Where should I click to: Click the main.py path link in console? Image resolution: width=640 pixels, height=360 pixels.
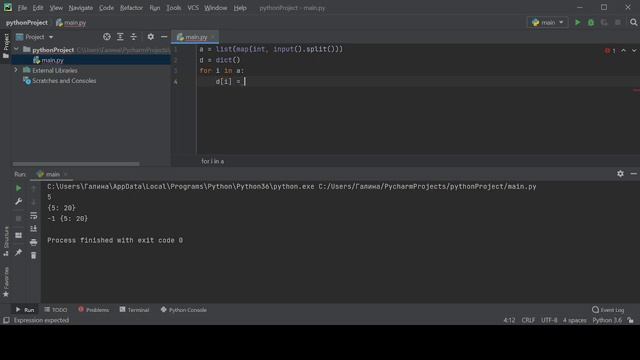pyautogui.click(x=427, y=187)
